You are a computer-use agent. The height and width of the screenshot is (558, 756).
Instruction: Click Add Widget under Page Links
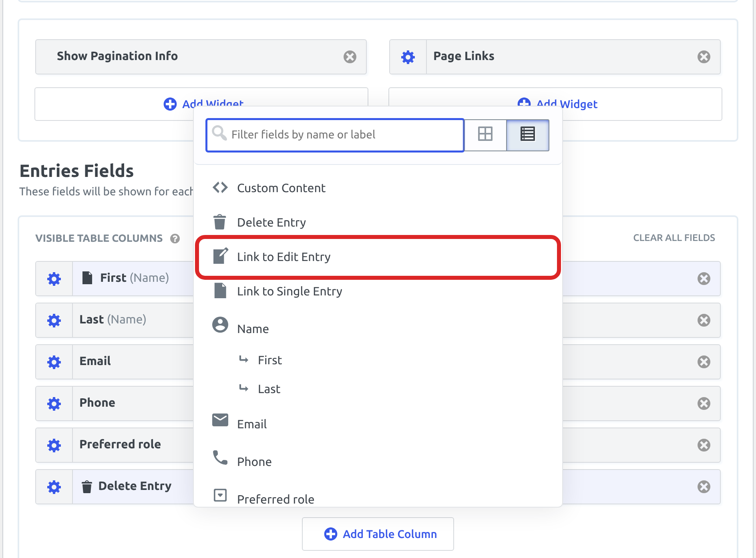pyautogui.click(x=556, y=104)
